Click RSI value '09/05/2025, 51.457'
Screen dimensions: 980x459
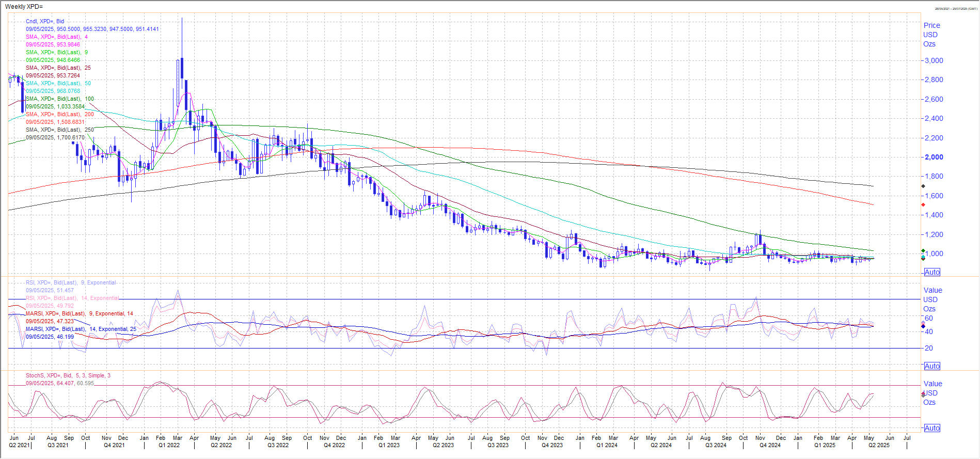coord(50,290)
